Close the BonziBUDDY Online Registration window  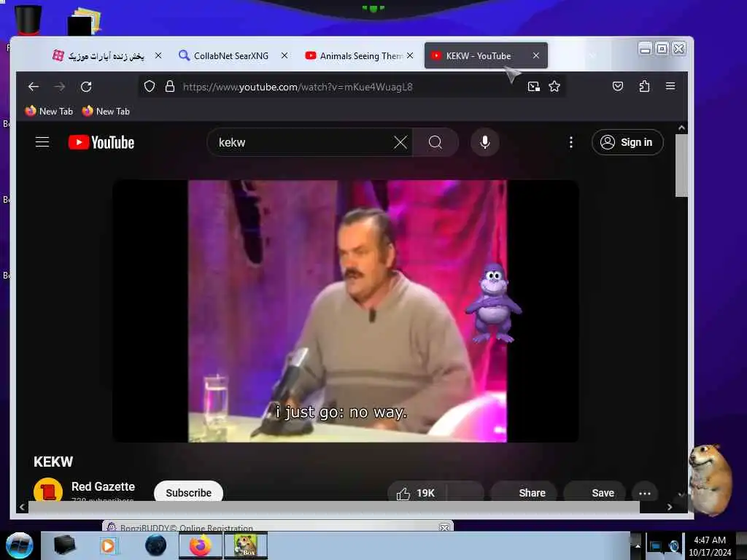[444, 527]
